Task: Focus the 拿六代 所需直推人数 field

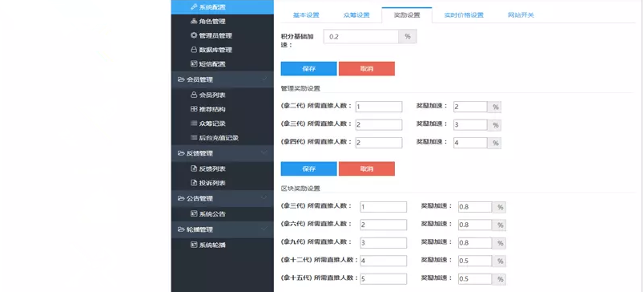Action: (x=384, y=225)
